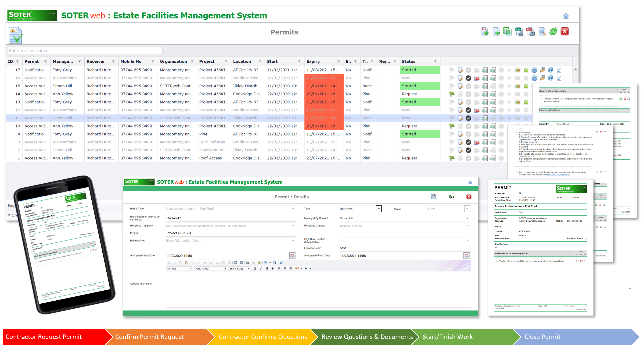Go to home from Permits page header
Viewport: 644px width, 352px height.
566,16
